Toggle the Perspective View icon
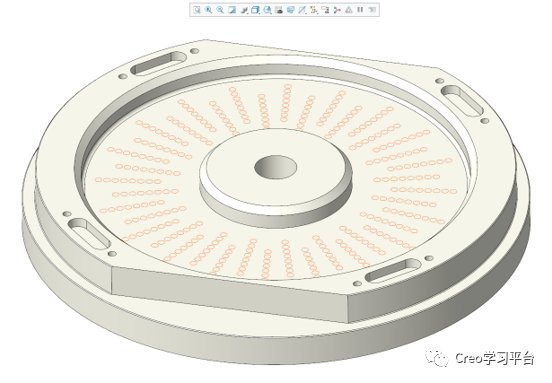This screenshot has height=383, width=552. [x=290, y=10]
